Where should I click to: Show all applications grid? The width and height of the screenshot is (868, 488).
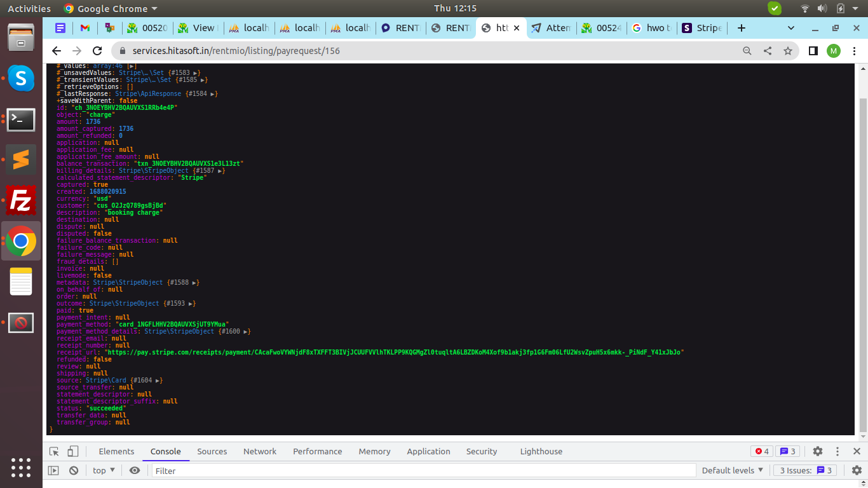tap(21, 467)
